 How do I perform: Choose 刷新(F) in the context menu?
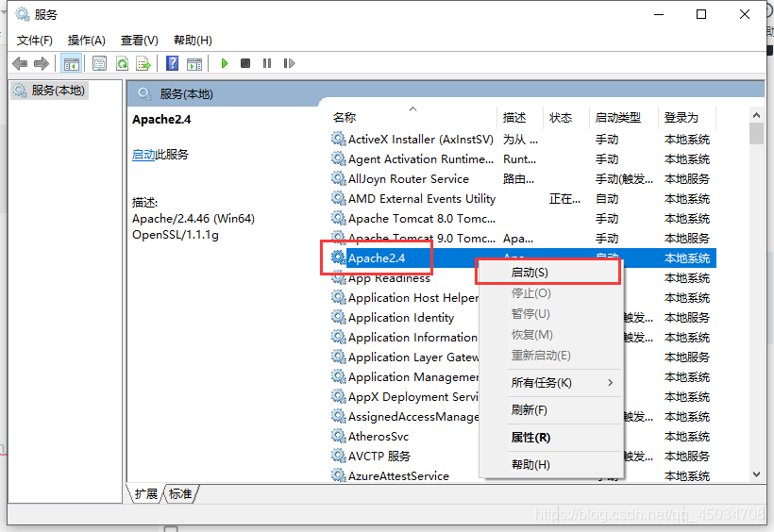pyautogui.click(x=551, y=410)
